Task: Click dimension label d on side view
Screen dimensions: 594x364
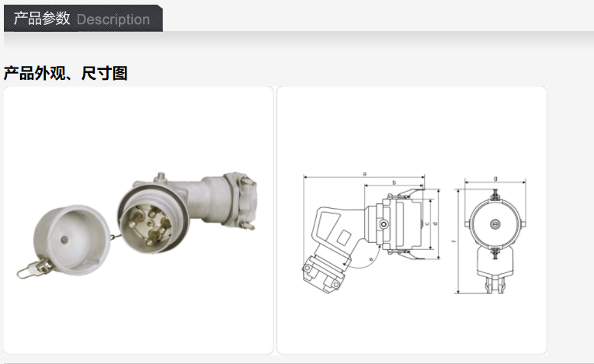Action: [436, 224]
